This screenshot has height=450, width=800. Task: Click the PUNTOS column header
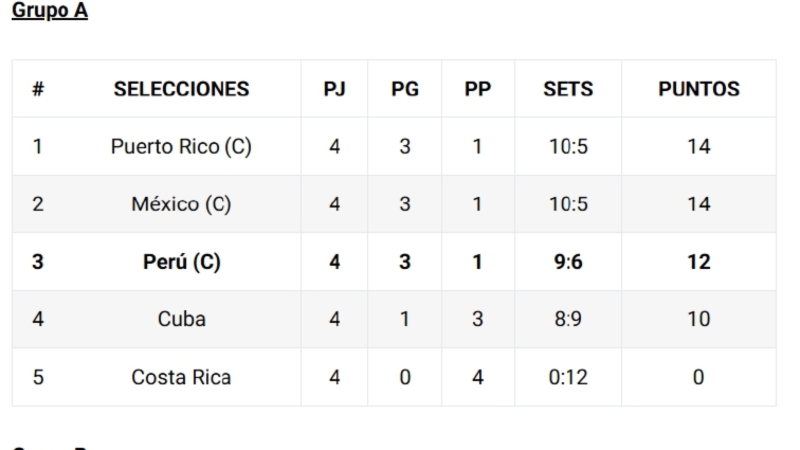tap(698, 89)
